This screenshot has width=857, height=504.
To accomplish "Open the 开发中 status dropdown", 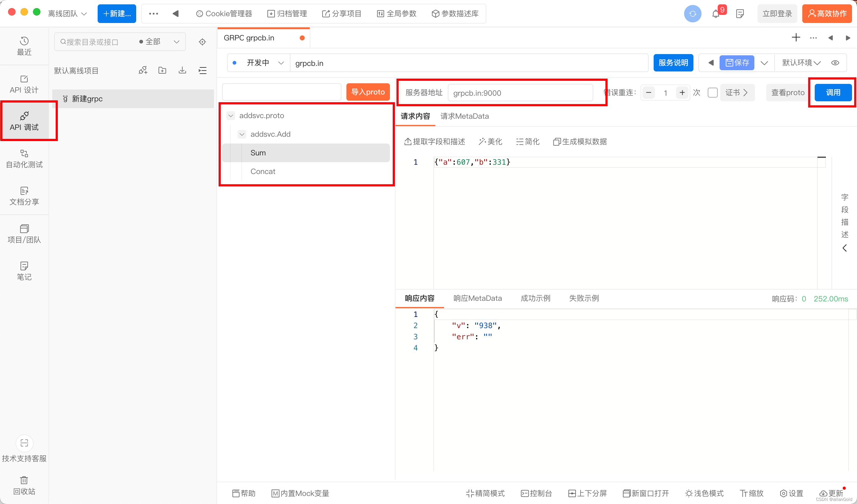I will [258, 62].
